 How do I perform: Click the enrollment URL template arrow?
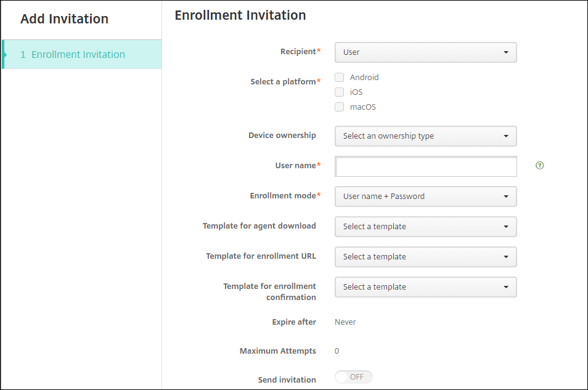506,257
